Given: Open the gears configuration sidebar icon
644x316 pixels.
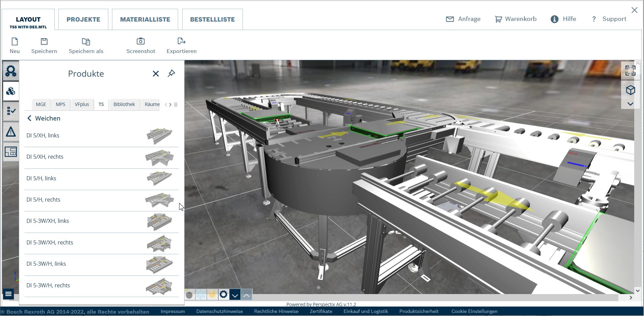Looking at the screenshot, I should tap(11, 71).
